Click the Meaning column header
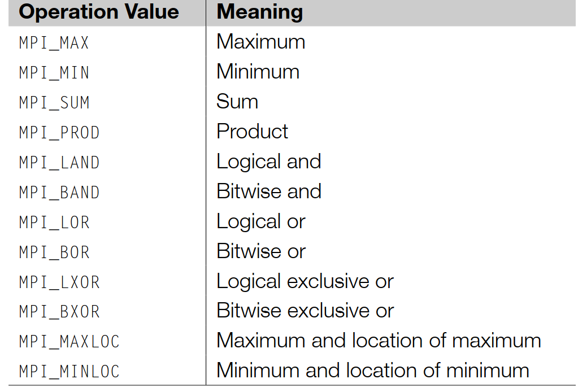The width and height of the screenshot is (578, 392). pos(259,12)
